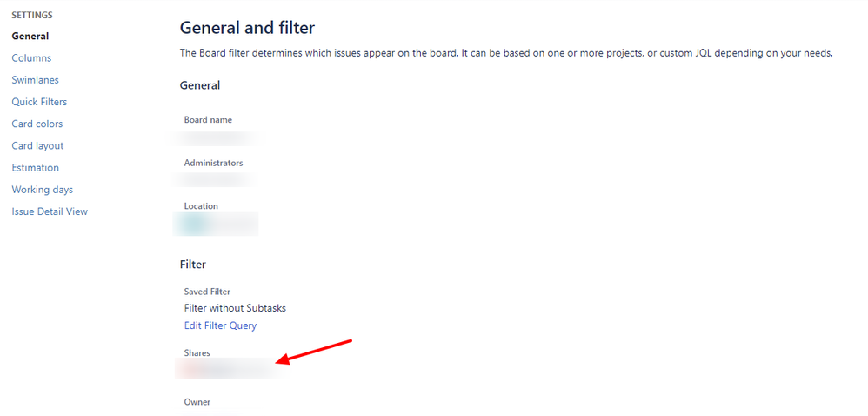Click the Board name field label
The image size is (868, 416).
pos(208,120)
